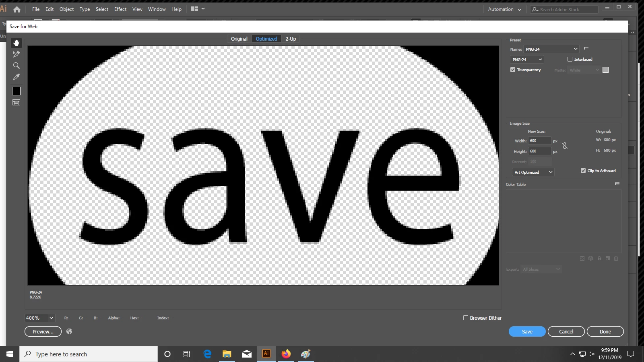Uncheck the Transparency checkbox

pyautogui.click(x=513, y=70)
